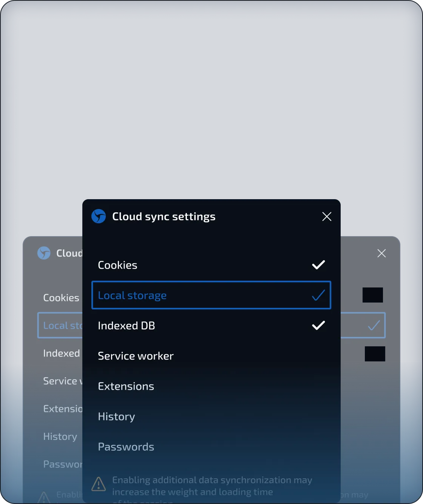423x504 pixels.
Task: Click the logo in the background dialog
Action: [44, 253]
